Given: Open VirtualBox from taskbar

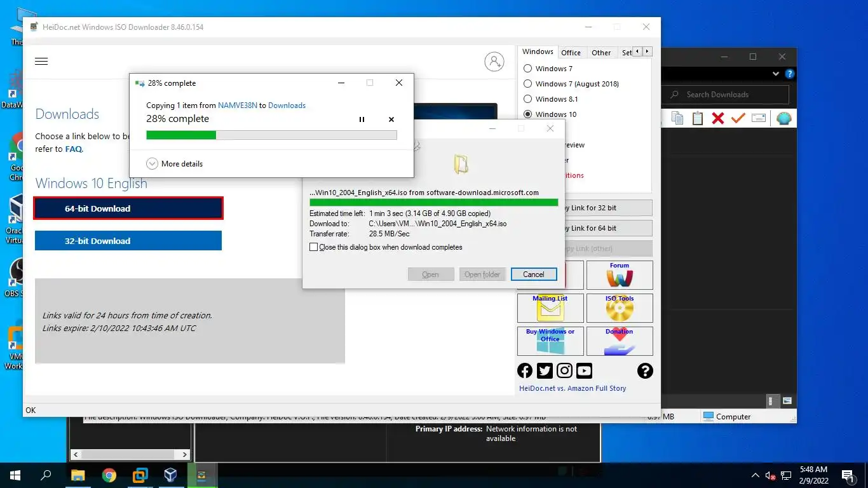Looking at the screenshot, I should tap(170, 475).
